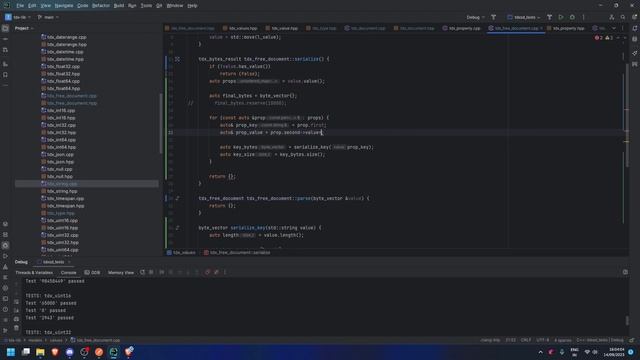The width and height of the screenshot is (640, 360).
Task: Click the Rerun icon in the Debug toolbar
Action: pyautogui.click(x=142, y=272)
